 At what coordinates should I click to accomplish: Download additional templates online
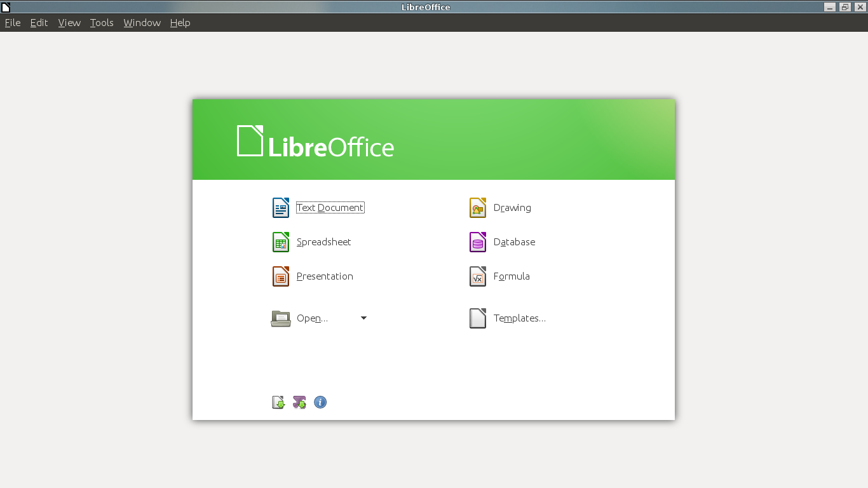pyautogui.click(x=278, y=402)
